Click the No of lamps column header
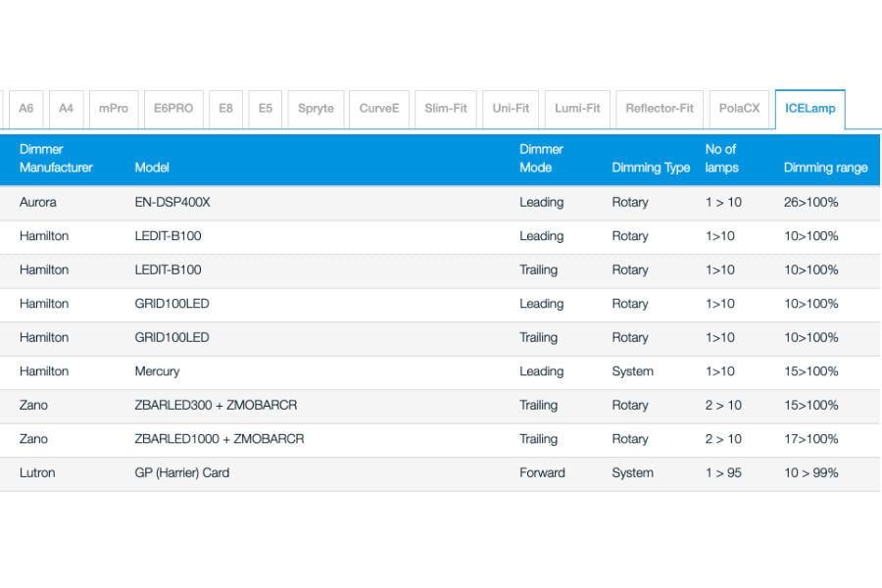Image resolution: width=882 pixels, height=588 pixels. [721, 158]
